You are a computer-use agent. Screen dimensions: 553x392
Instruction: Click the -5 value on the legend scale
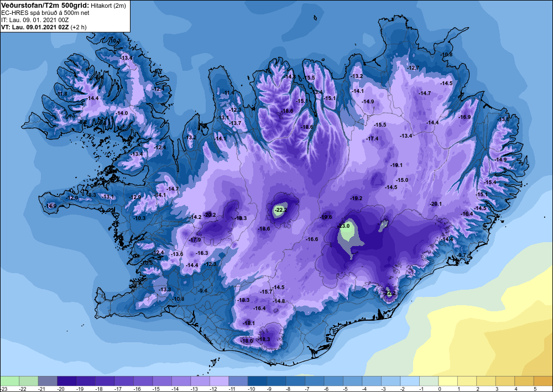pos(345,389)
